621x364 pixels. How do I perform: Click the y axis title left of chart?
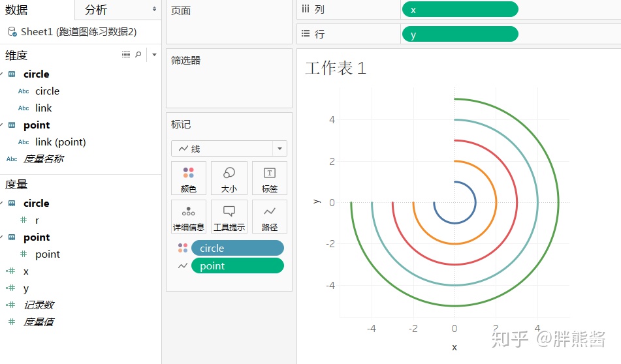click(317, 202)
